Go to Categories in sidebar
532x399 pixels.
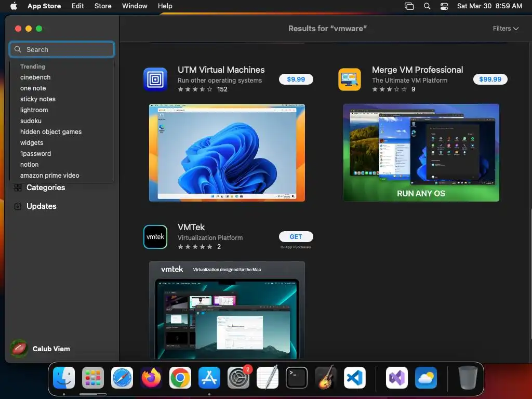coord(46,188)
